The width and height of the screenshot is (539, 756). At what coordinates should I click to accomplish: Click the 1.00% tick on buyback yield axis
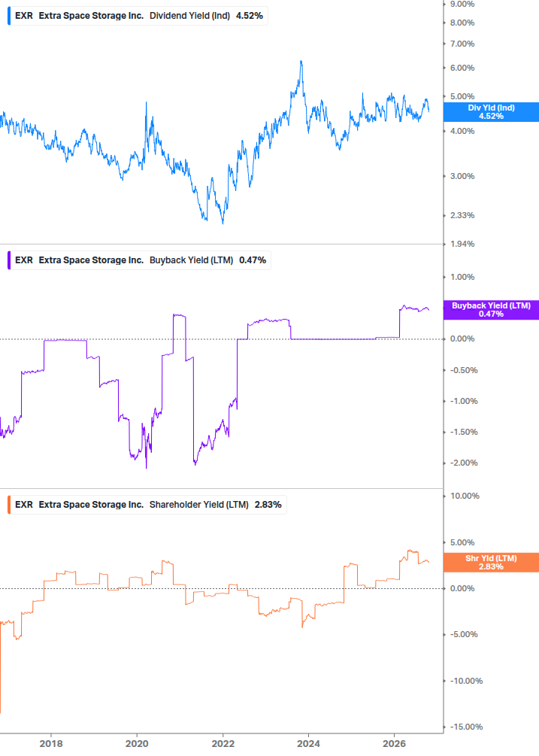[x=462, y=278]
